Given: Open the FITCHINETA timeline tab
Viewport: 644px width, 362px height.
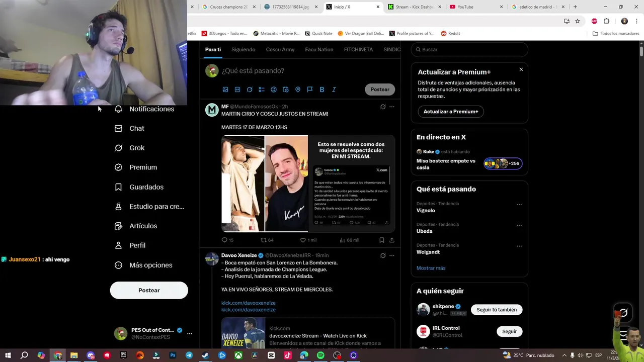Looking at the screenshot, I should click(x=358, y=50).
